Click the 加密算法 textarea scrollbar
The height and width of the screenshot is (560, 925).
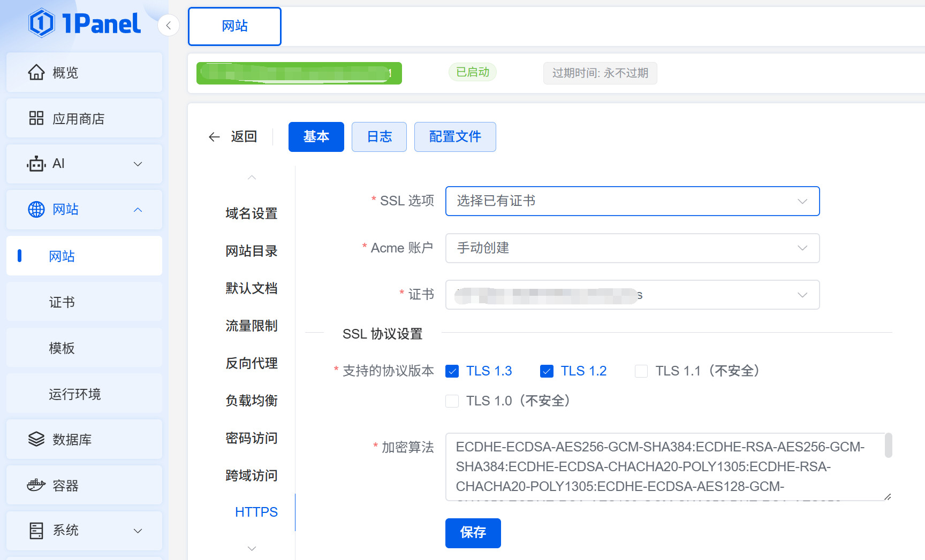(888, 446)
